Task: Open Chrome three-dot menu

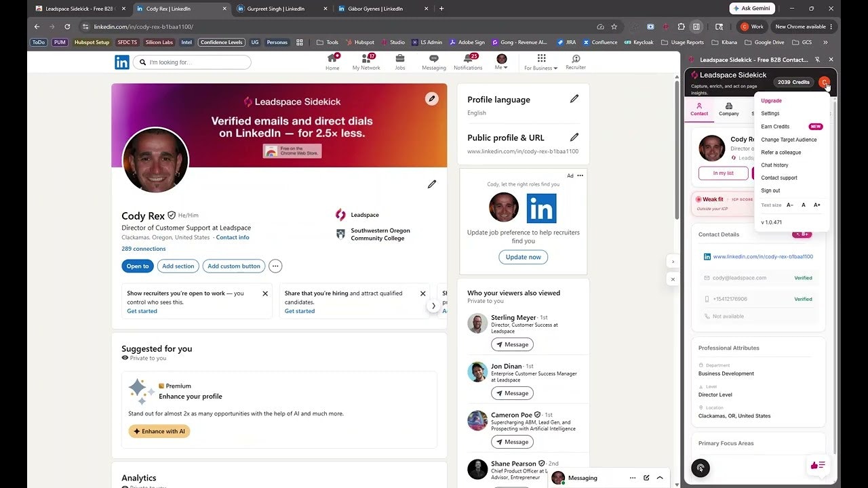Action: pyautogui.click(x=831, y=26)
